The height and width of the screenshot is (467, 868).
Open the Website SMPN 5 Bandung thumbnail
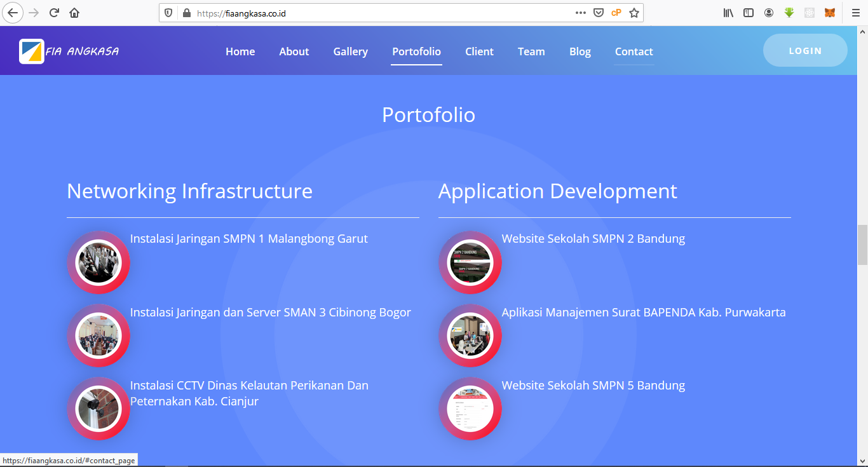click(470, 409)
